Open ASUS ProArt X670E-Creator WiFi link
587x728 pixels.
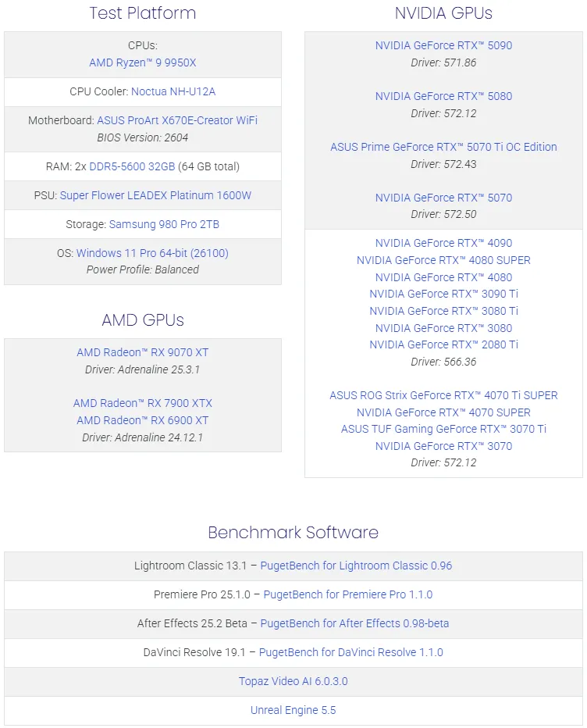pyautogui.click(x=177, y=120)
